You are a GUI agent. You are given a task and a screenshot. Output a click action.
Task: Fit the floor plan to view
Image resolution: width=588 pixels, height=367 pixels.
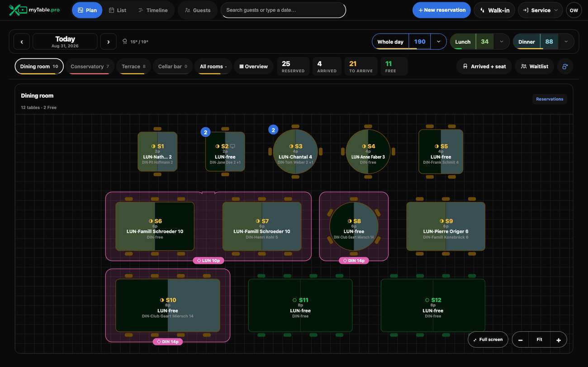(x=539, y=339)
